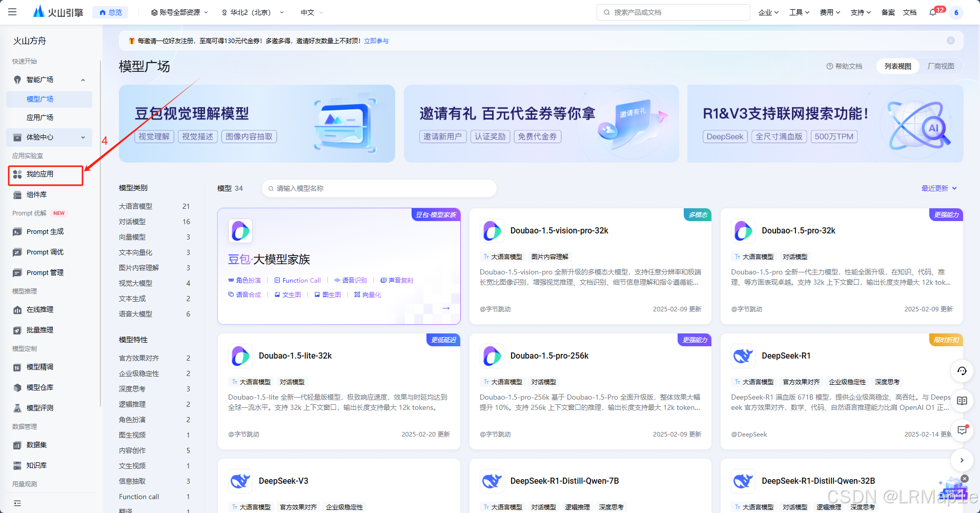Click Function Call tag in 豆包 card
The width and height of the screenshot is (980, 513).
coord(298,281)
